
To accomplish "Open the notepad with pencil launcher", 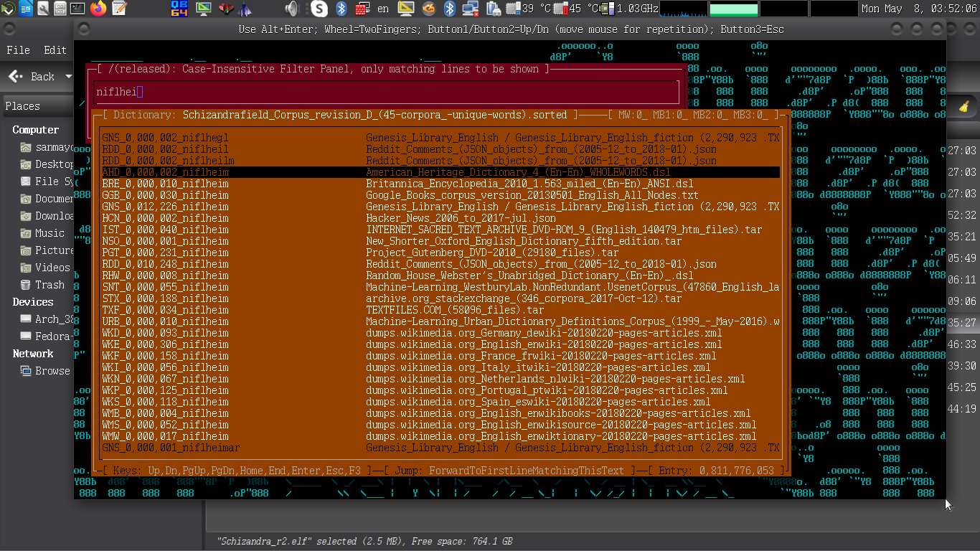I will pyautogui.click(x=118, y=9).
